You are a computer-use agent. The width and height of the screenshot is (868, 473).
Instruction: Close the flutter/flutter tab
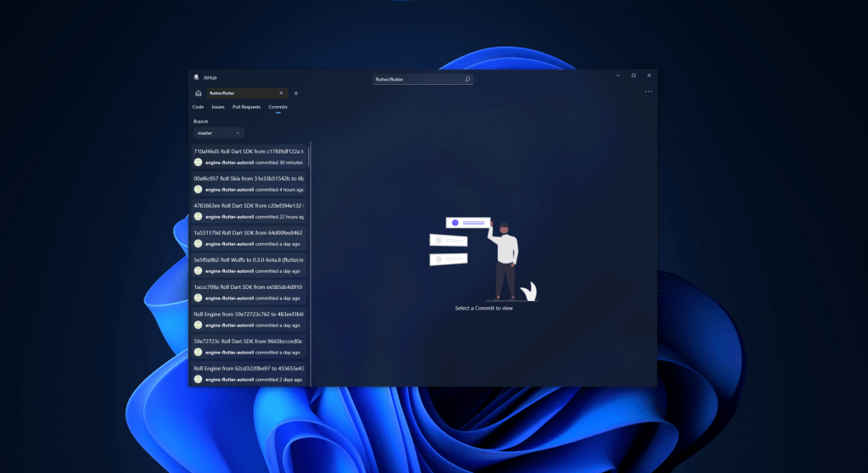tap(281, 93)
